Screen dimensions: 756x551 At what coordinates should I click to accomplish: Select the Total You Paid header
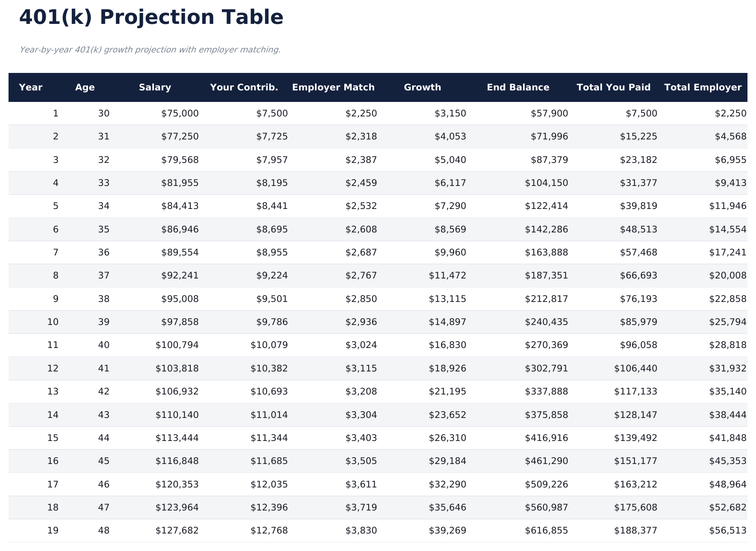[614, 87]
